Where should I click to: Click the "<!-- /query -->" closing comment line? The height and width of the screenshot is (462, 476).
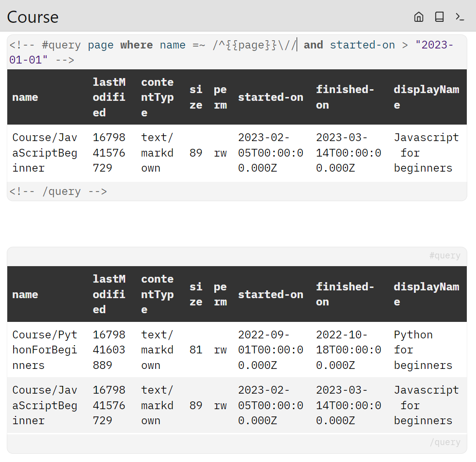tap(58, 191)
